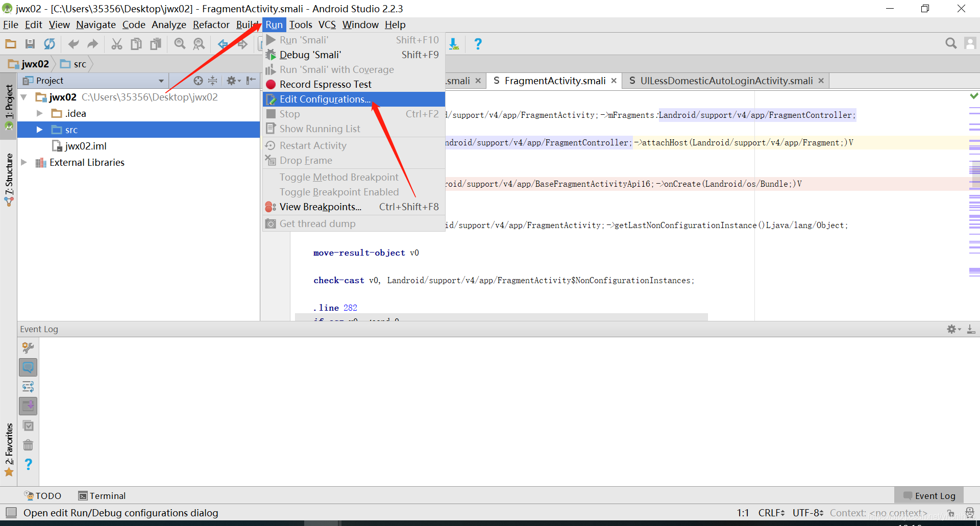This screenshot has width=980, height=526.
Task: Hide the Project panel with arrow icon
Action: pyautogui.click(x=251, y=81)
